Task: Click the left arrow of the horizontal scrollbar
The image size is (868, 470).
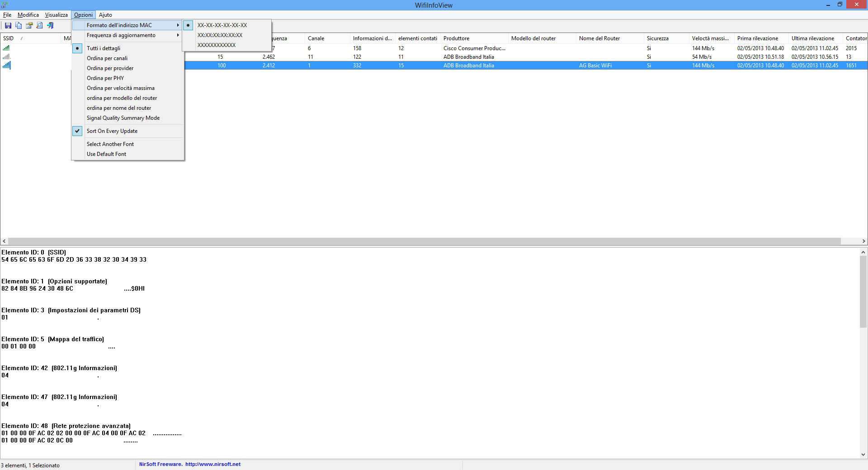Action: (4, 241)
